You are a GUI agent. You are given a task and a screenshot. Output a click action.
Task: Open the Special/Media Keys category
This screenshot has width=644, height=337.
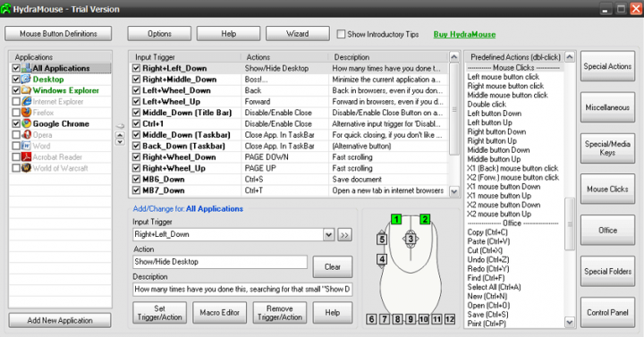(607, 148)
